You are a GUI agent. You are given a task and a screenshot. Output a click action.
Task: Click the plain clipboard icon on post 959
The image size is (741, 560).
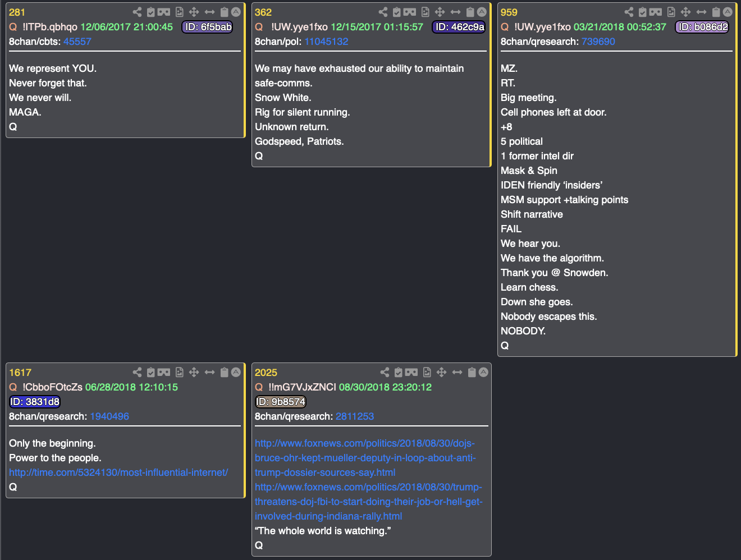click(x=716, y=12)
